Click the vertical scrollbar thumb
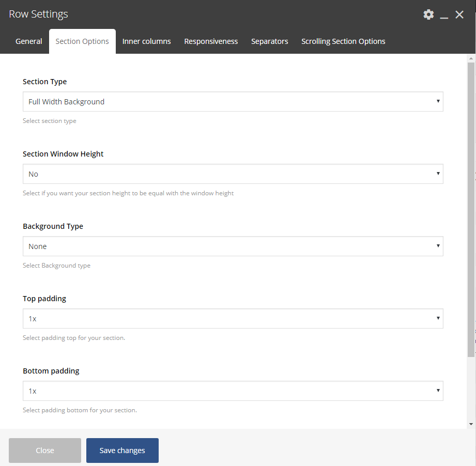Viewport: 476px width, 466px height. [470, 207]
